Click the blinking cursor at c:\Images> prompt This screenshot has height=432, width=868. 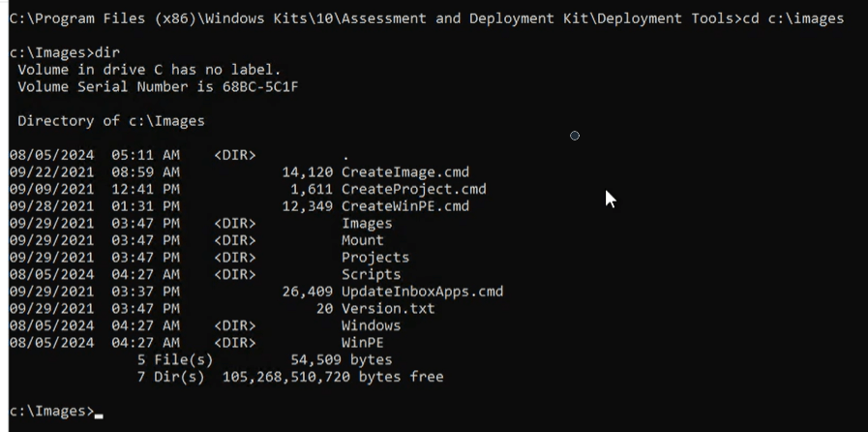pyautogui.click(x=99, y=414)
